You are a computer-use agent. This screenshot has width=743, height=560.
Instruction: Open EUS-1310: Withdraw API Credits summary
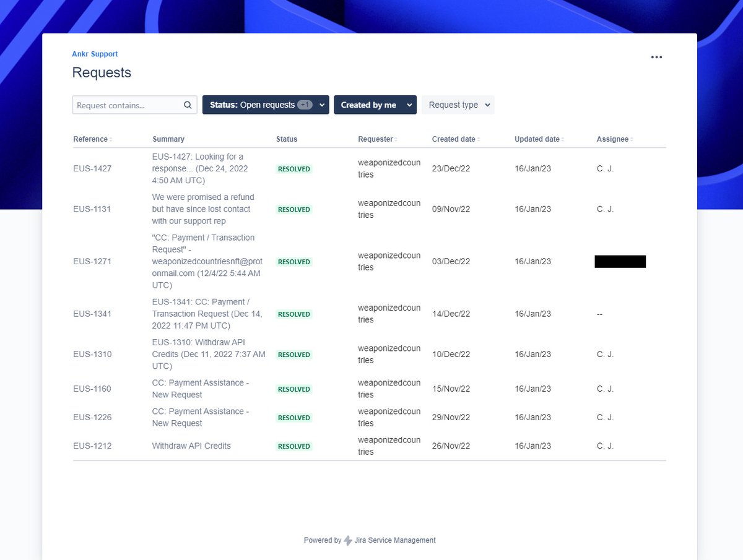click(209, 355)
